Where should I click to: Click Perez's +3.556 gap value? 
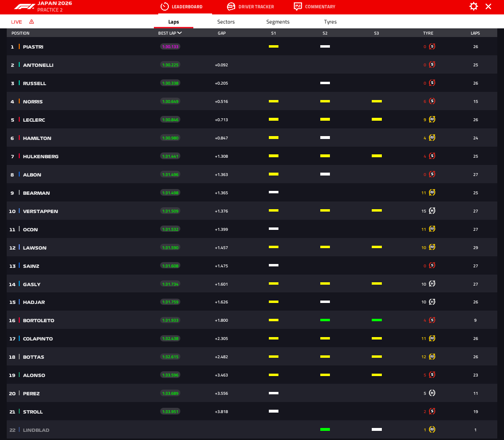(222, 393)
